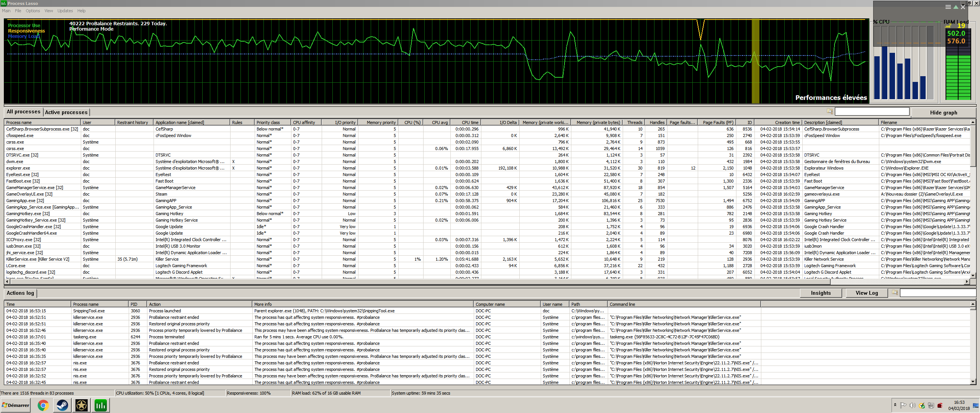Image resolution: width=980 pixels, height=413 pixels.
Task: Switch to the All processes tab
Action: tap(23, 112)
